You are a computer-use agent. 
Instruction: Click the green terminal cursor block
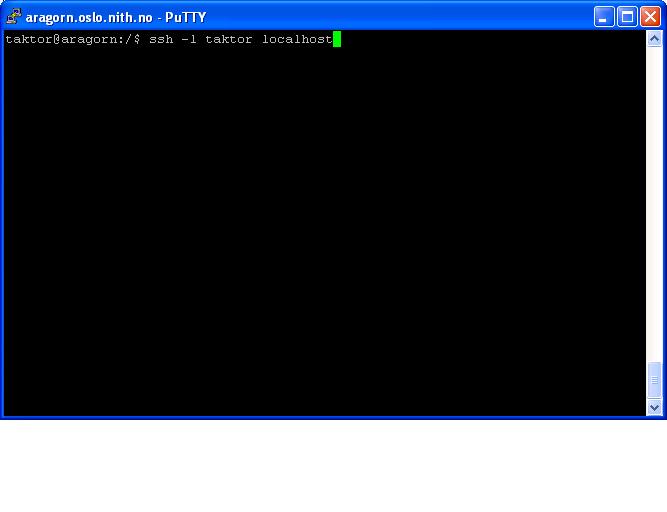click(337, 39)
